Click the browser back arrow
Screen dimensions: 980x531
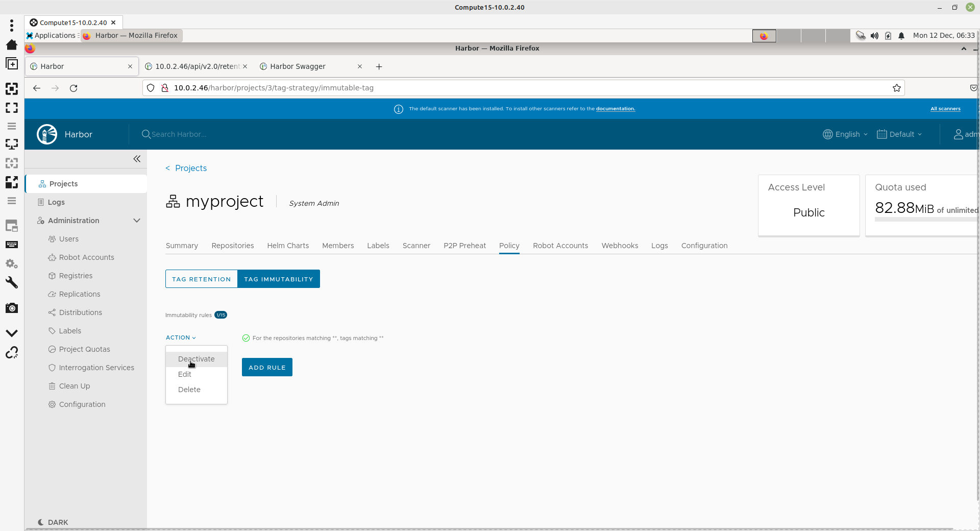point(37,88)
